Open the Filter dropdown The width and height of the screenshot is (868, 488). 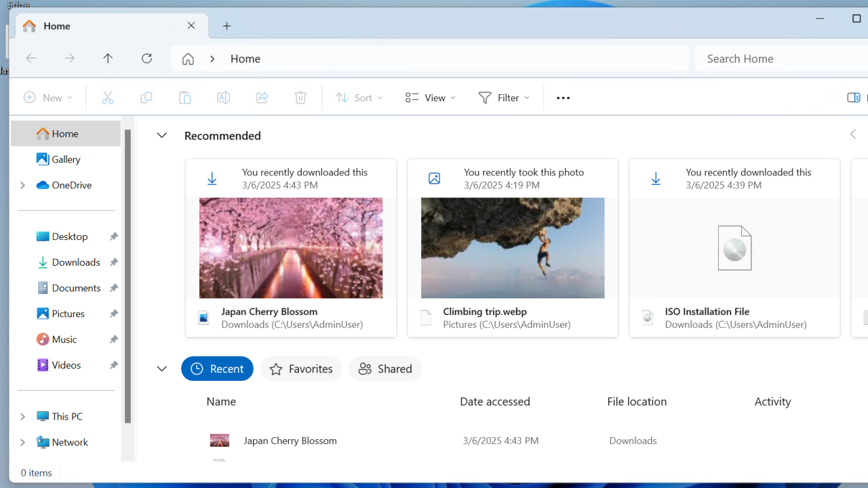click(x=504, y=98)
